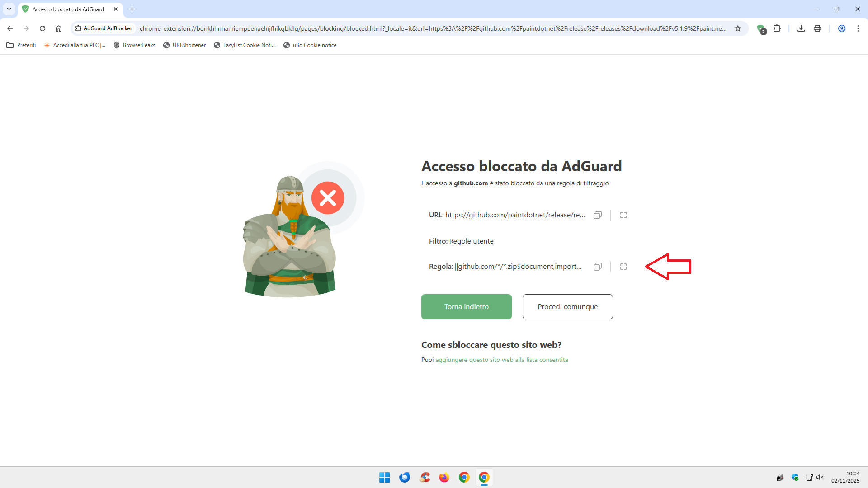
Task: Reload the current page
Action: point(42,28)
